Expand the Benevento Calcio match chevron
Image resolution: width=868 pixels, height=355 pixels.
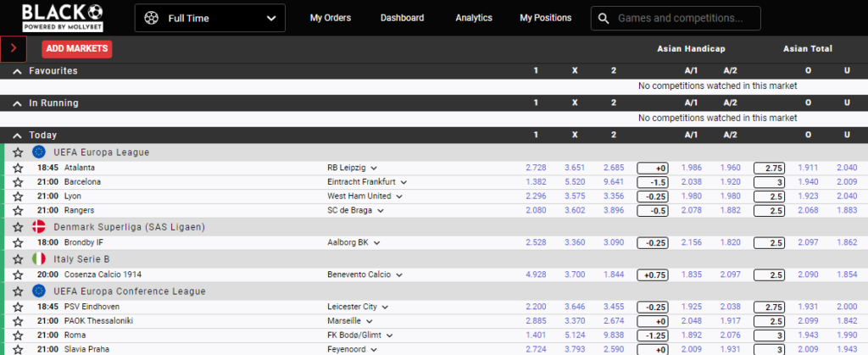[x=398, y=275]
